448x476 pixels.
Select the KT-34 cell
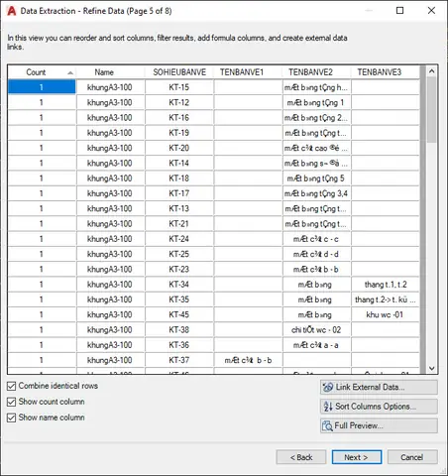(179, 285)
